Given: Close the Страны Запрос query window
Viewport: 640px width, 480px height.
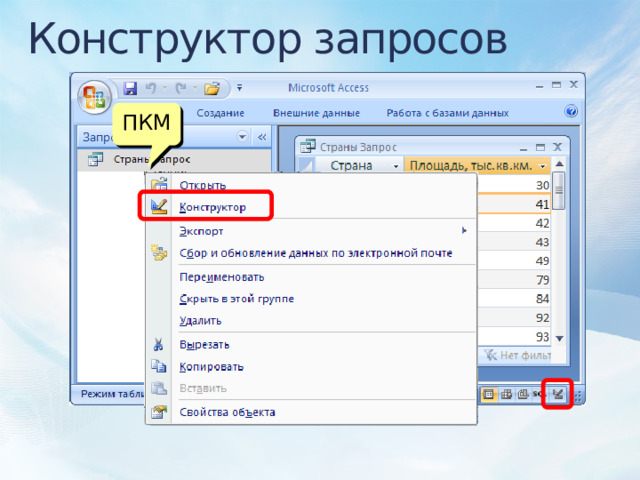Looking at the screenshot, I should tap(558, 147).
